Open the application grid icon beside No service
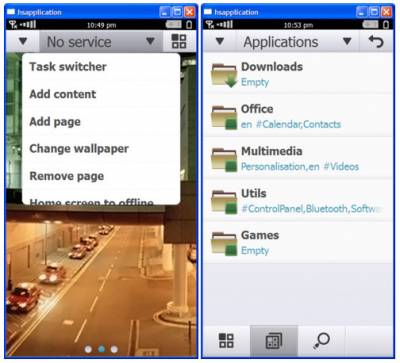The height and width of the screenshot is (363, 400). [x=179, y=41]
